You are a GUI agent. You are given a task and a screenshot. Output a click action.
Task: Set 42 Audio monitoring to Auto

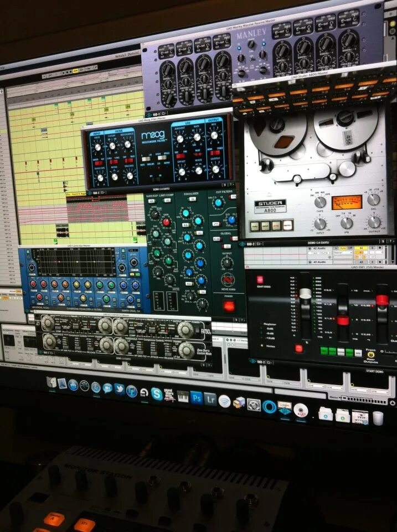tap(342, 248)
